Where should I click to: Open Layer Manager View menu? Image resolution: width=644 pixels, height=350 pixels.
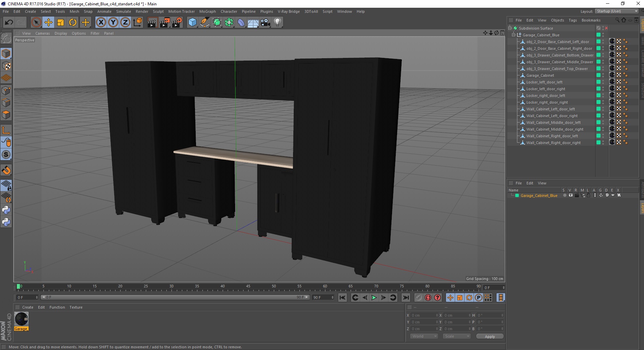click(x=542, y=183)
